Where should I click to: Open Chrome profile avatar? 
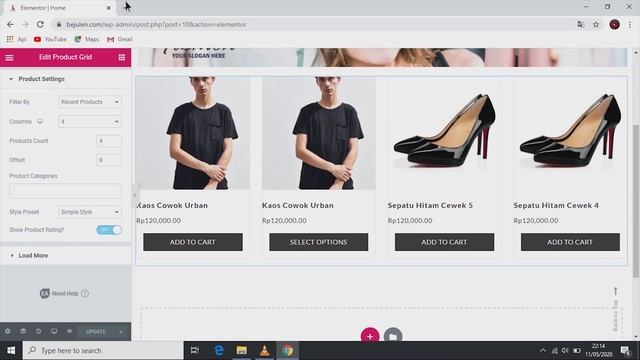[614, 24]
